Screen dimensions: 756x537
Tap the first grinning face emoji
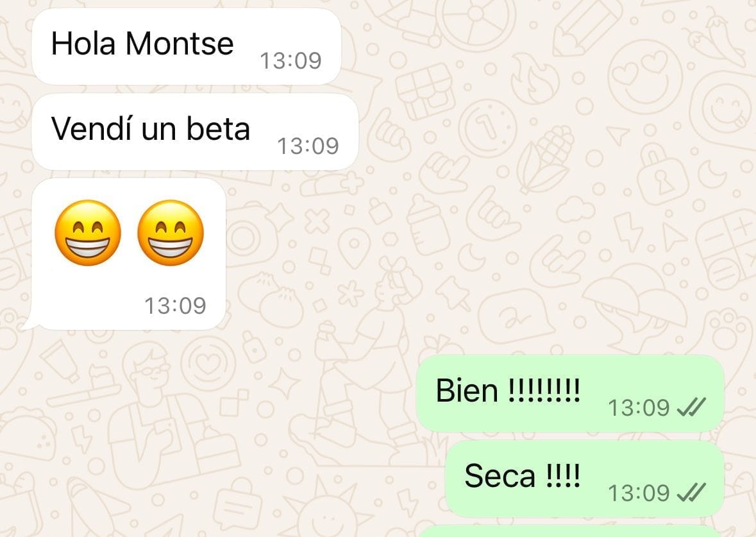88,232
